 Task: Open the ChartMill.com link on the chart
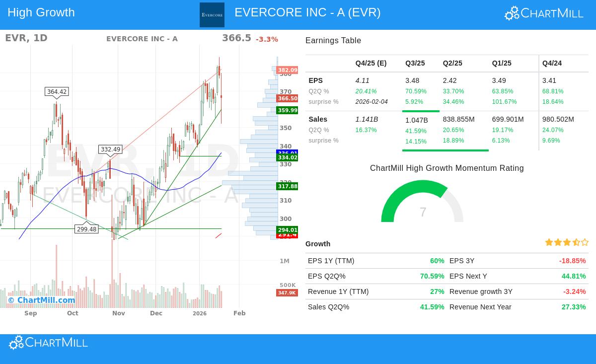click(46, 300)
